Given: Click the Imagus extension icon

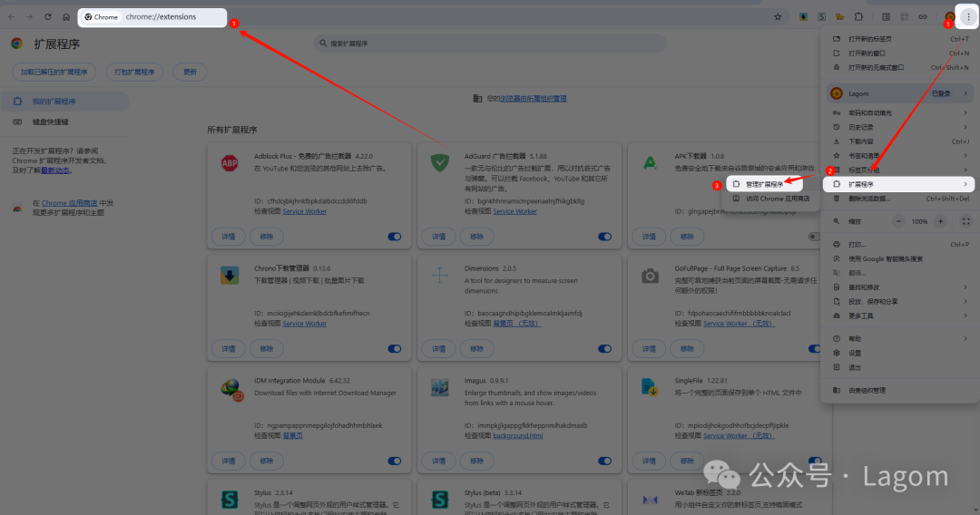Looking at the screenshot, I should (440, 387).
